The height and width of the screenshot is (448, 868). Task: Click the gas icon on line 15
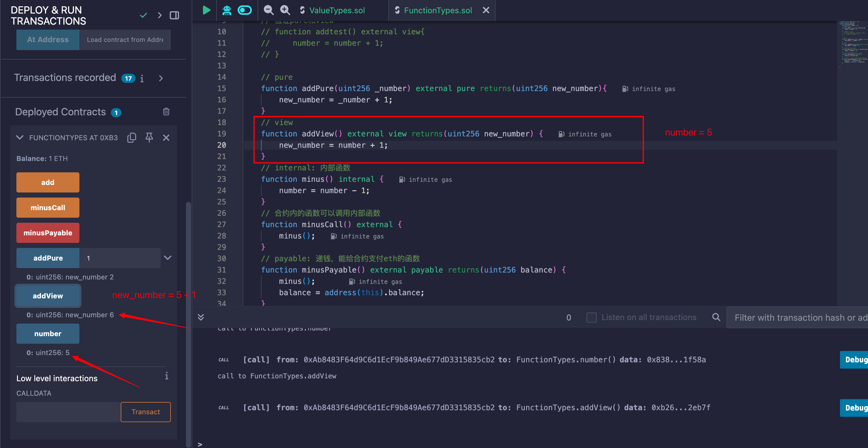point(625,89)
